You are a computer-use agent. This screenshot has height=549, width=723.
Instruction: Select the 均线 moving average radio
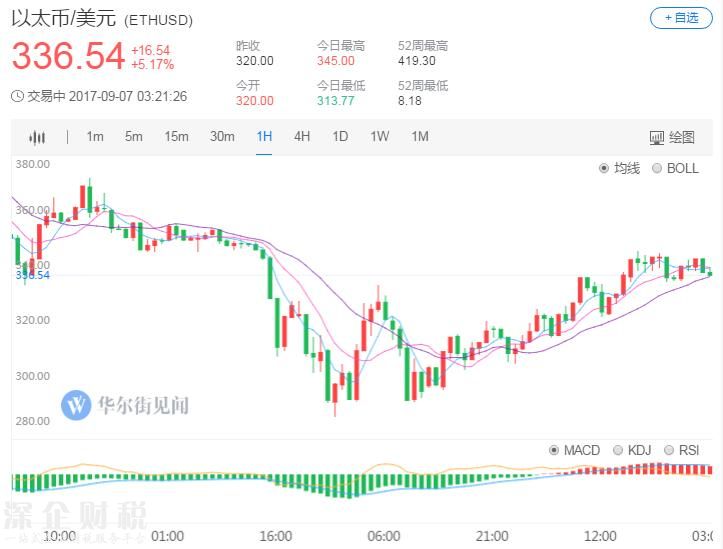[x=604, y=168]
